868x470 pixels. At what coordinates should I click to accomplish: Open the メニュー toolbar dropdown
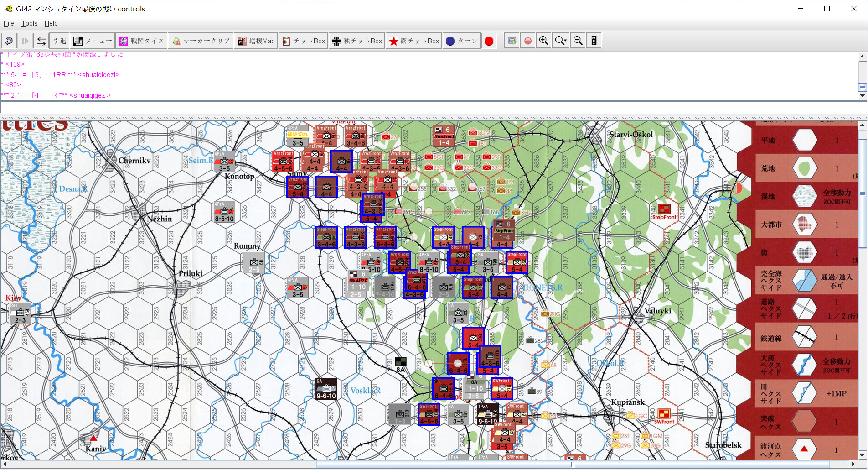point(93,41)
